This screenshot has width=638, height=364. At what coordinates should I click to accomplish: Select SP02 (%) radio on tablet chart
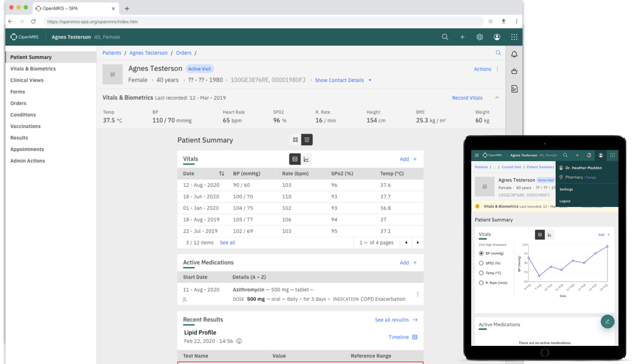pyautogui.click(x=481, y=263)
